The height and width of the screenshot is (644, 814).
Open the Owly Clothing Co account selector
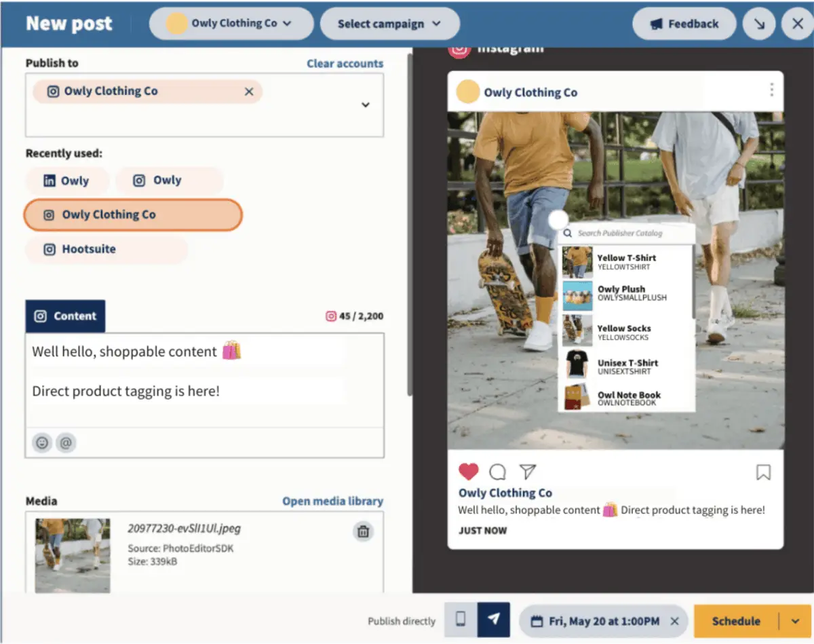coord(231,23)
